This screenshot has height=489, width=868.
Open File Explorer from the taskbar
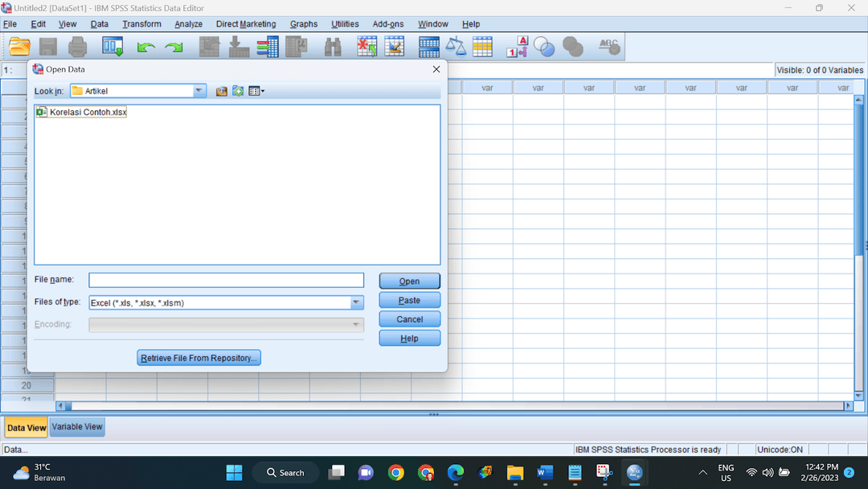pos(515,473)
